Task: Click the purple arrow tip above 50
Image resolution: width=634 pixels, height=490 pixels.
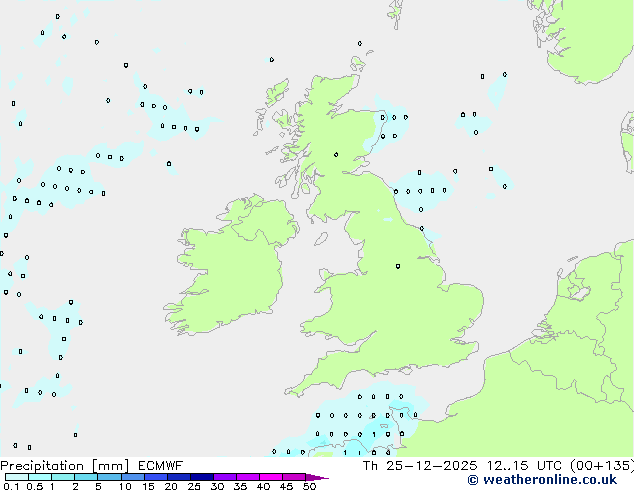Action: click(317, 478)
